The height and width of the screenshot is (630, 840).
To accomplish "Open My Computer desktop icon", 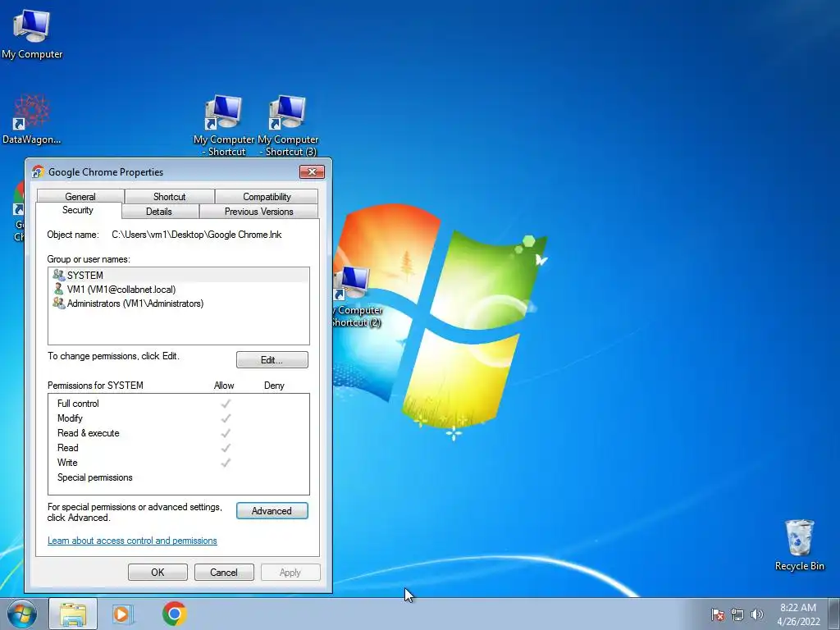I will pos(32,33).
